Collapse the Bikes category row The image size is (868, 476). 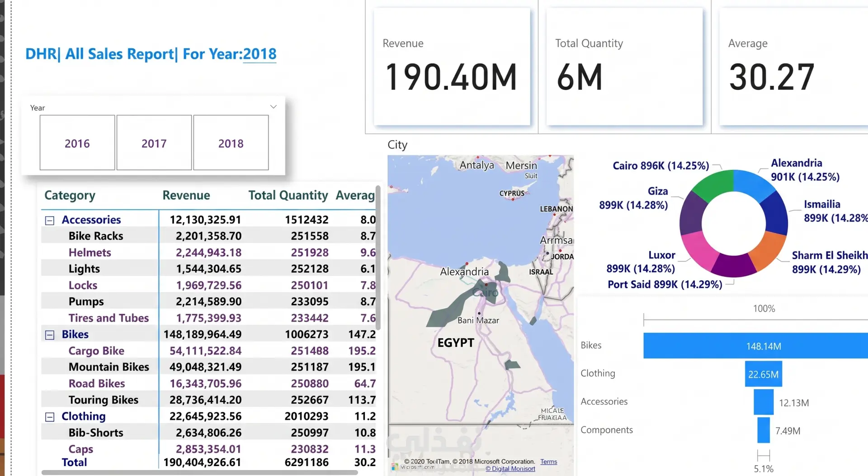point(50,335)
